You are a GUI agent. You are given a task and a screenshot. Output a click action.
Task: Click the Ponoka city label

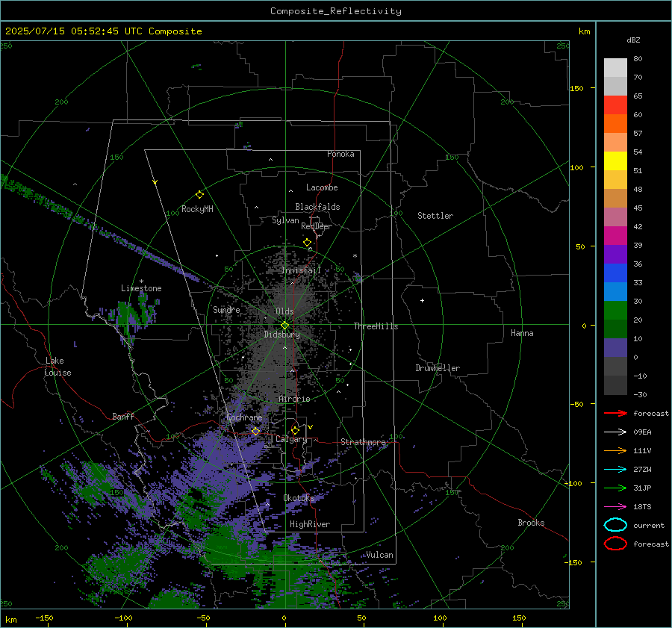tap(340, 154)
